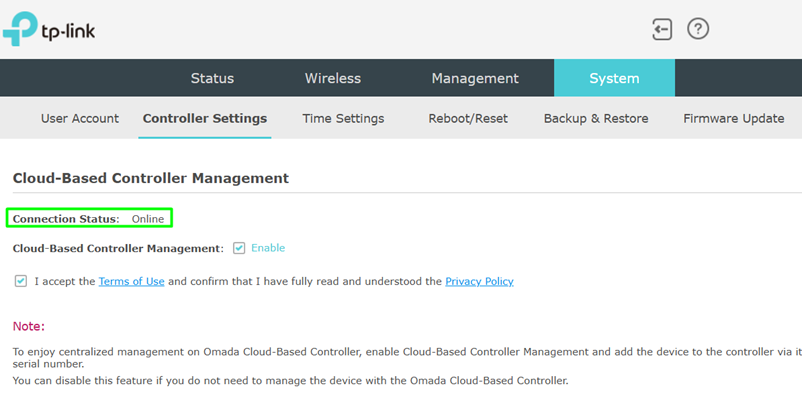The image size is (802, 413).
Task: Navigate to Firmware Update
Action: (x=733, y=118)
